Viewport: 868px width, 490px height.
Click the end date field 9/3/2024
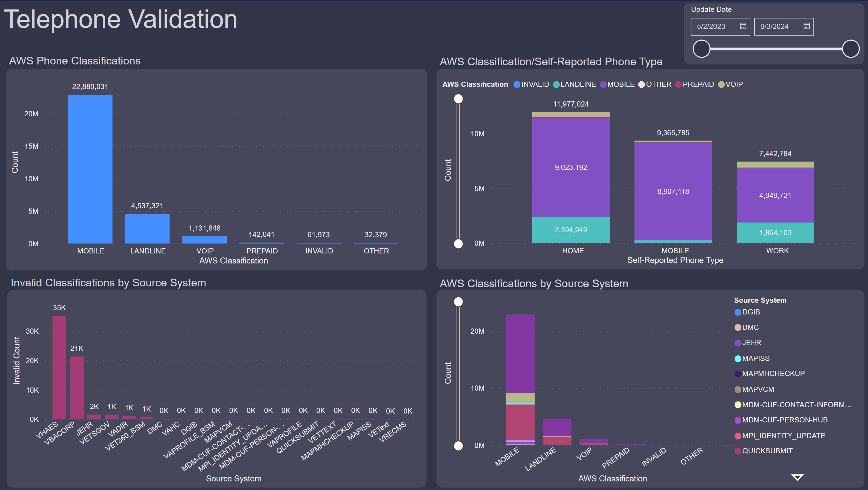[784, 27]
